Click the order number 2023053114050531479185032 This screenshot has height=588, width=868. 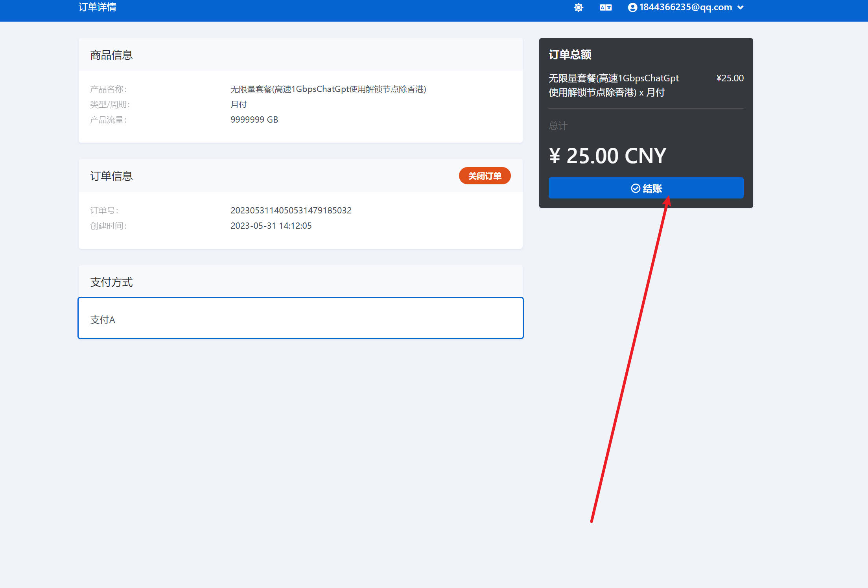click(x=291, y=210)
